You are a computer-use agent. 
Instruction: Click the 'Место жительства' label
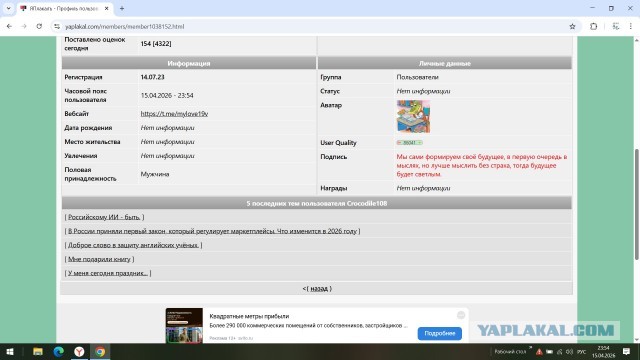[x=92, y=142]
